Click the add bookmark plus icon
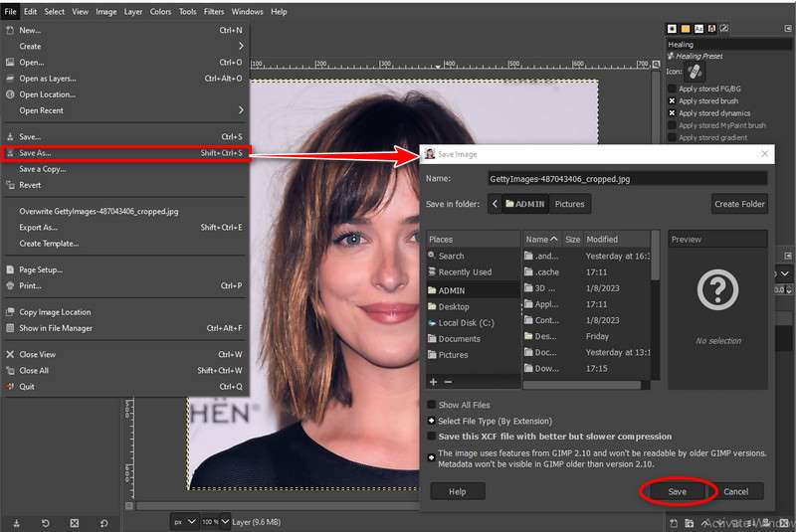The height and width of the screenshot is (532, 796). (433, 382)
